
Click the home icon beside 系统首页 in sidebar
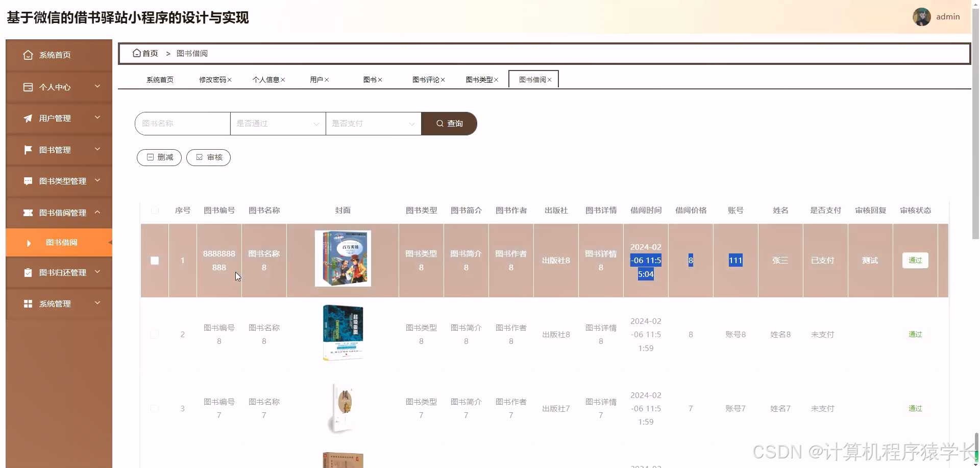click(28, 55)
